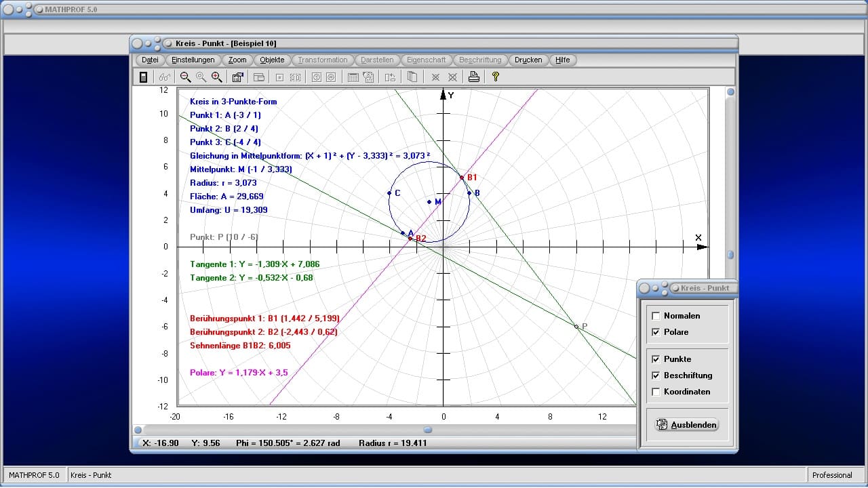868x488 pixels.
Task: Click the swap-arrows transfer toolbar icon
Action: tap(390, 77)
